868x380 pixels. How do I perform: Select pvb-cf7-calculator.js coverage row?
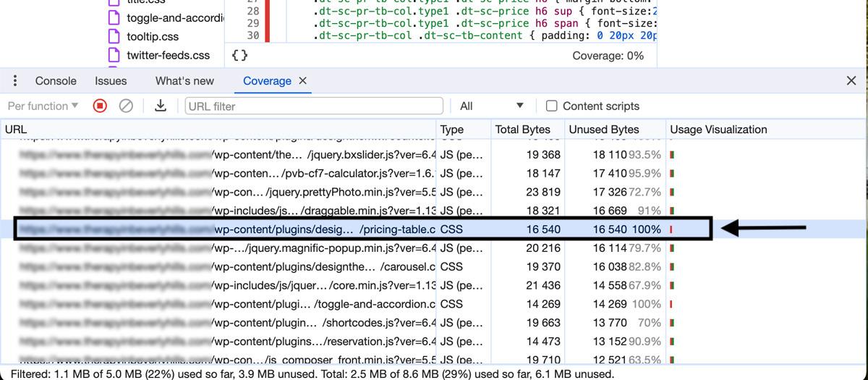click(433, 173)
